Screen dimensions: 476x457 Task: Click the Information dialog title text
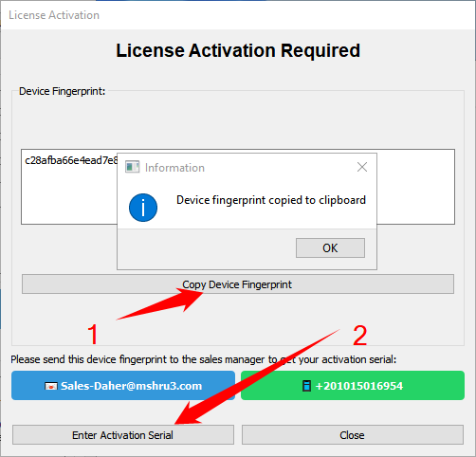pos(174,168)
